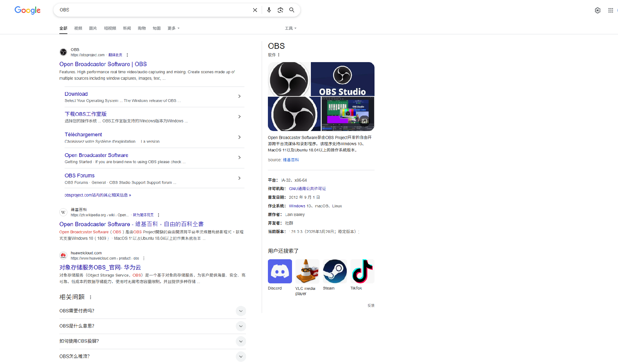Open Steam suggestion icon
Image resolution: width=618 pixels, height=364 pixels.
335,271
